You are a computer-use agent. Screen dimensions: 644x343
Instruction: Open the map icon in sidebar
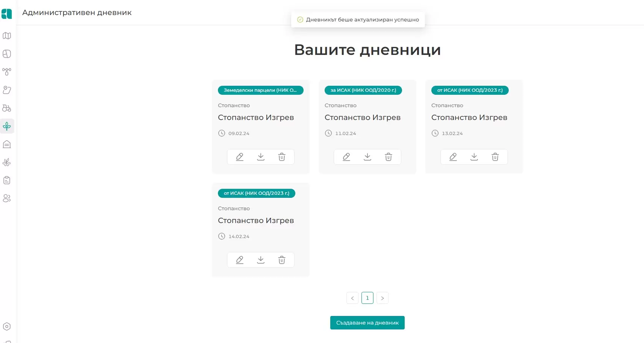click(x=7, y=36)
